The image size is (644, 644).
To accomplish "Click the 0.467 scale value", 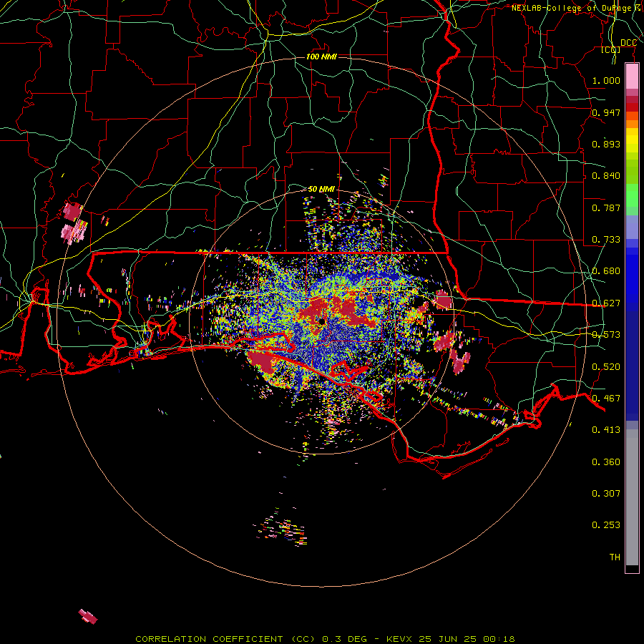I will pyautogui.click(x=606, y=399).
